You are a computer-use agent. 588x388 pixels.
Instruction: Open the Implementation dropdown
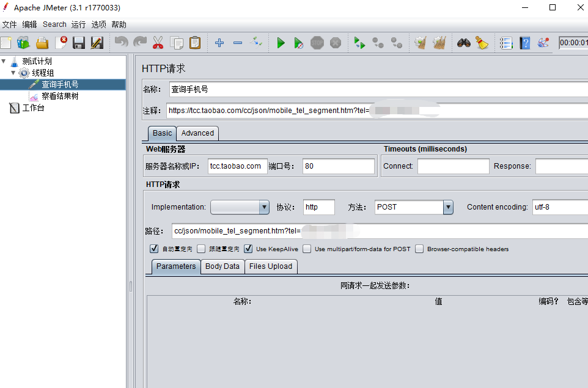tap(240, 207)
